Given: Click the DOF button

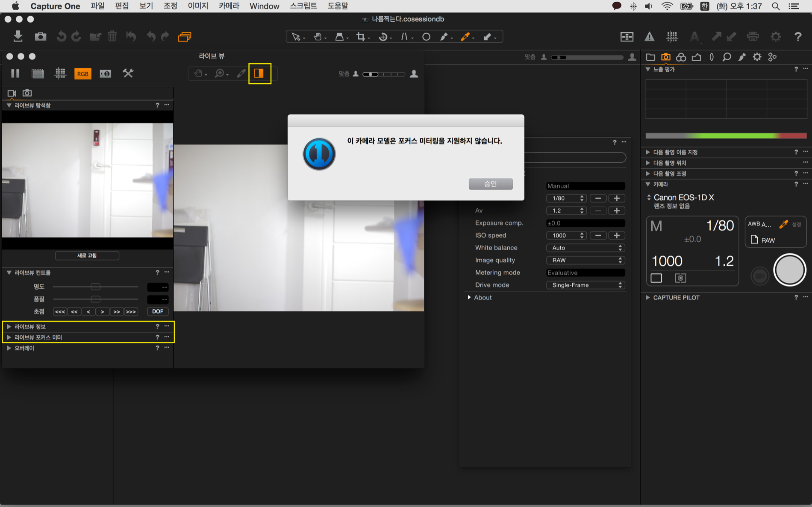Looking at the screenshot, I should pos(157,311).
